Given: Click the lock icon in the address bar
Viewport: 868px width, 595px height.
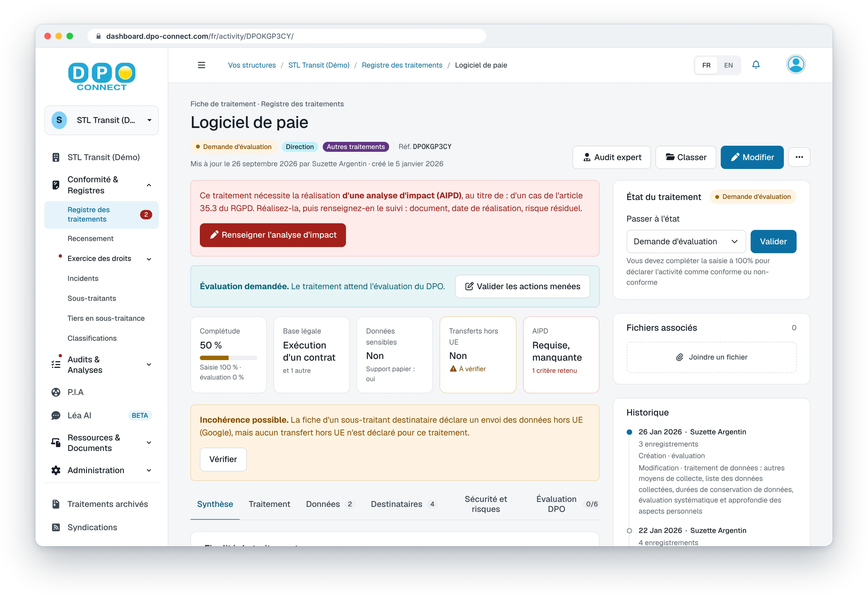Looking at the screenshot, I should [99, 36].
